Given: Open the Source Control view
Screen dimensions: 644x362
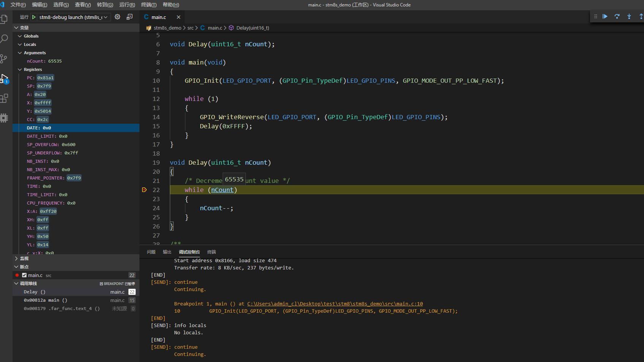Looking at the screenshot, I should click(x=4, y=58).
